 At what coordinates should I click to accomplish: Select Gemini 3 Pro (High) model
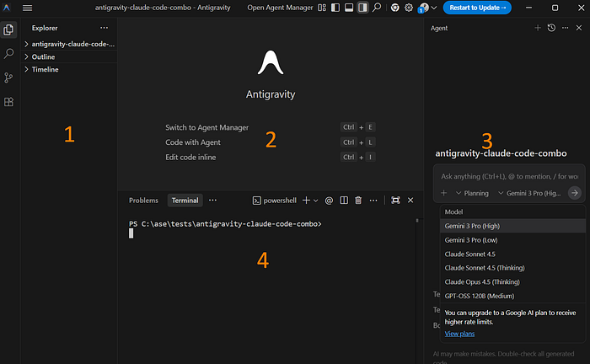coord(512,226)
